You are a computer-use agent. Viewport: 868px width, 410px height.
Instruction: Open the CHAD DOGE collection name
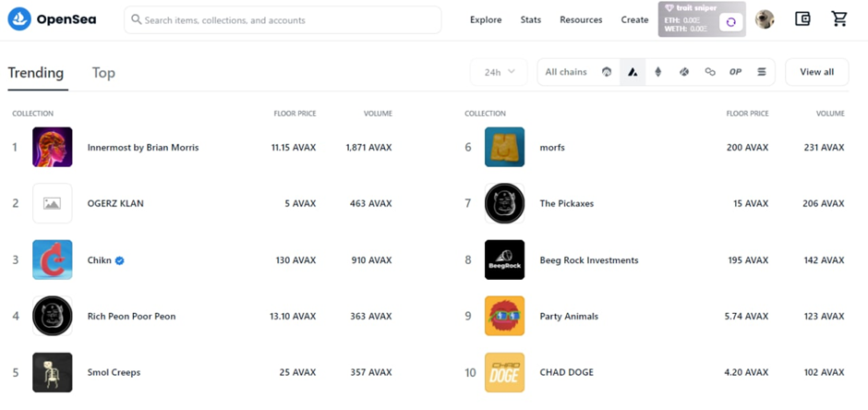coord(566,372)
